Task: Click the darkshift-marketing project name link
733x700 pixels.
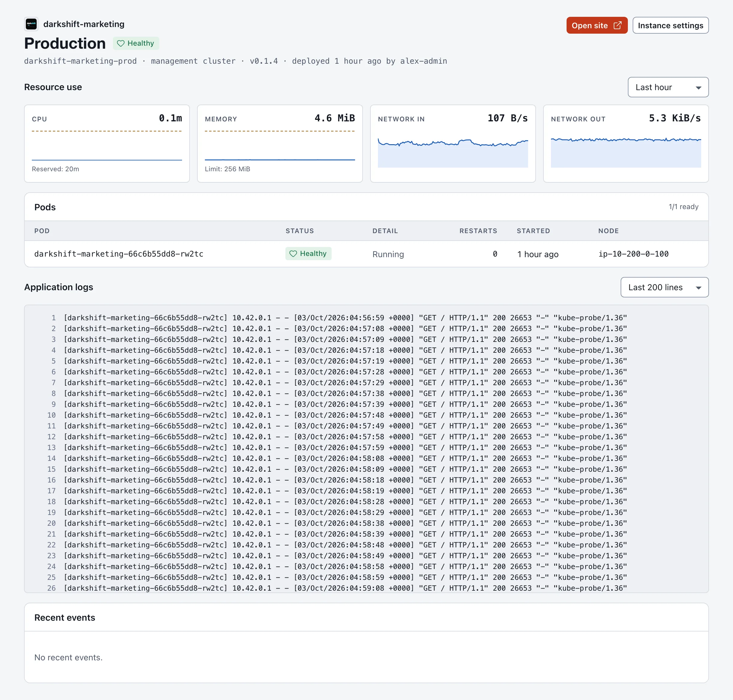Action: 84,24
